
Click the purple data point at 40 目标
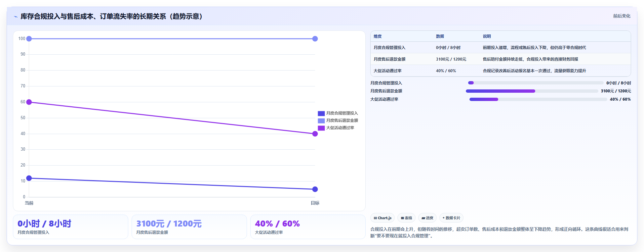[x=315, y=134]
